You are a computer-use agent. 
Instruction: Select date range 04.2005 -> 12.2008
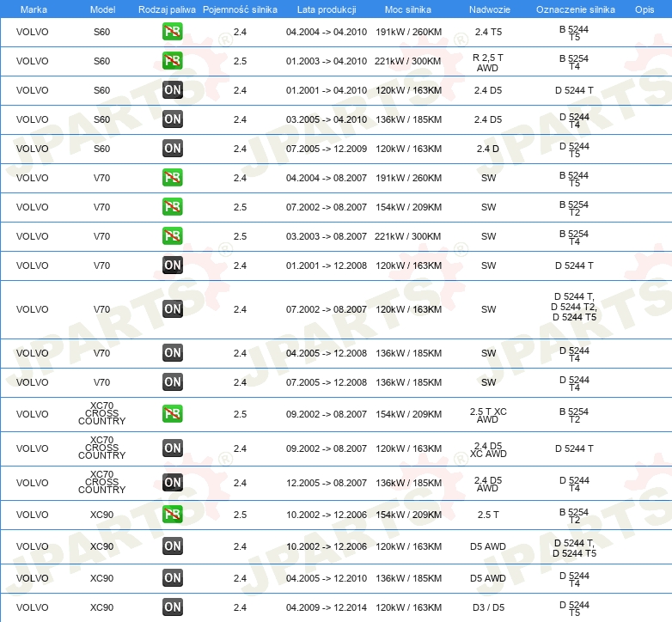pyautogui.click(x=327, y=353)
